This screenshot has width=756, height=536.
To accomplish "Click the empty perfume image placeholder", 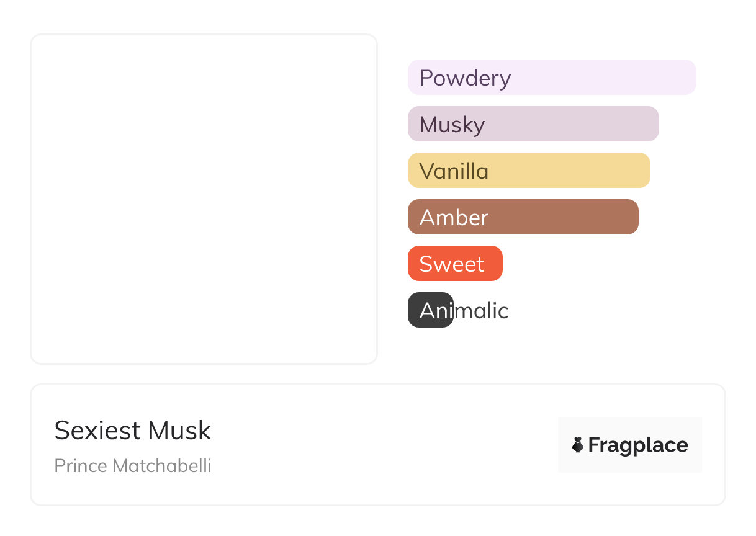I will (x=204, y=199).
